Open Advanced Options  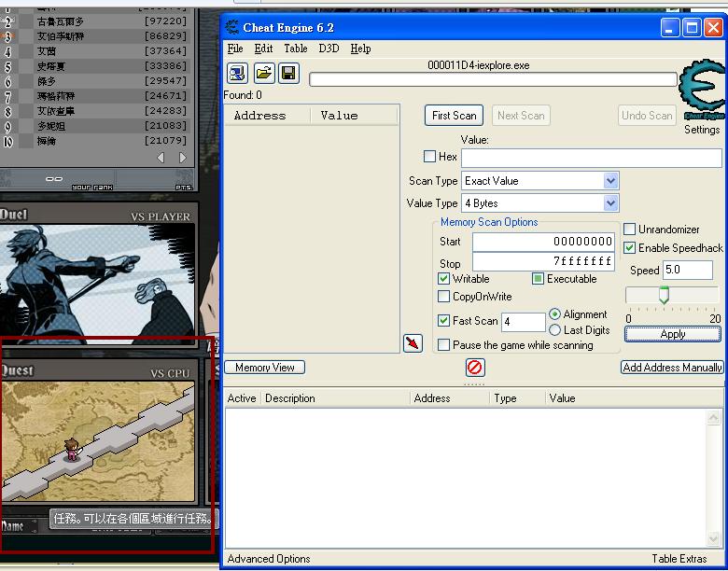pos(269,559)
